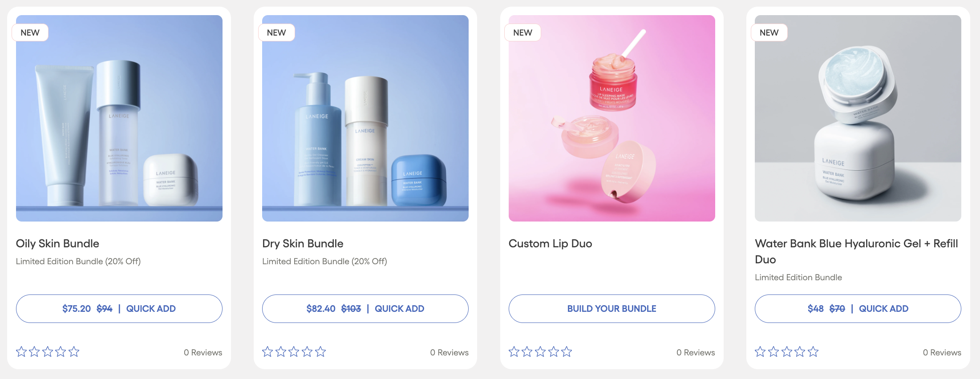This screenshot has width=980, height=379.
Task: View the Custom Lip Duo pink product image
Action: click(612, 118)
